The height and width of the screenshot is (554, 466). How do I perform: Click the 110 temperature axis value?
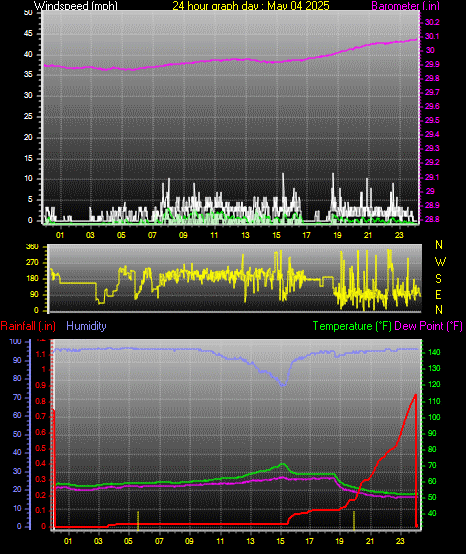[x=434, y=401]
